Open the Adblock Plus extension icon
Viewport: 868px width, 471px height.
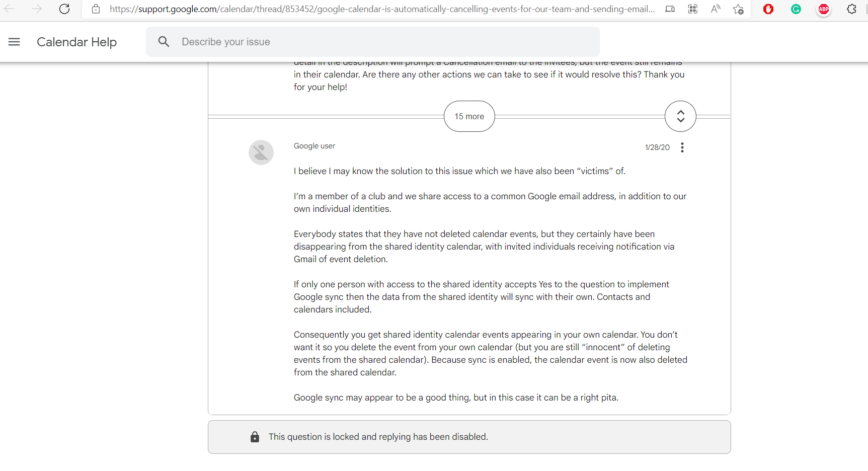pos(824,9)
